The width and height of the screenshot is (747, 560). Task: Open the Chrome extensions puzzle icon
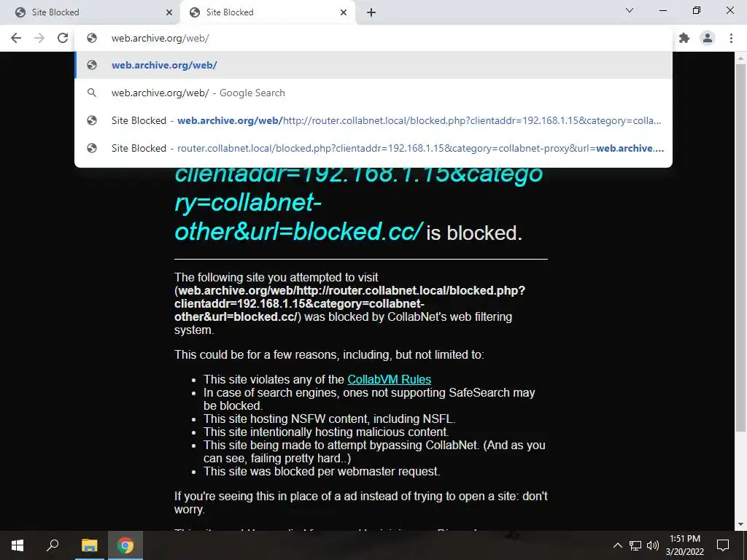point(684,38)
